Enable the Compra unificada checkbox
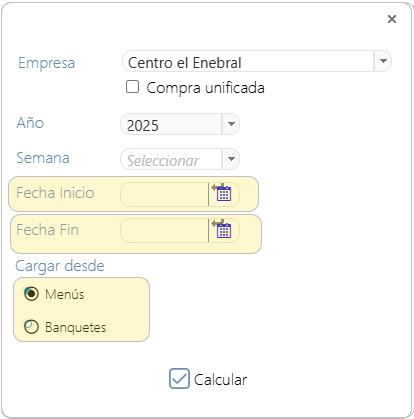Screen dimensions: 414x419 132,87
